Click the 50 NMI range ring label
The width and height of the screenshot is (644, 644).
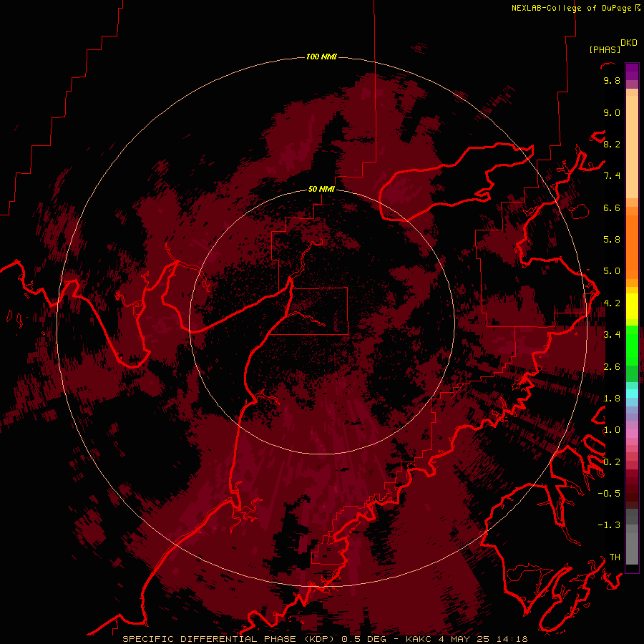pyautogui.click(x=321, y=189)
